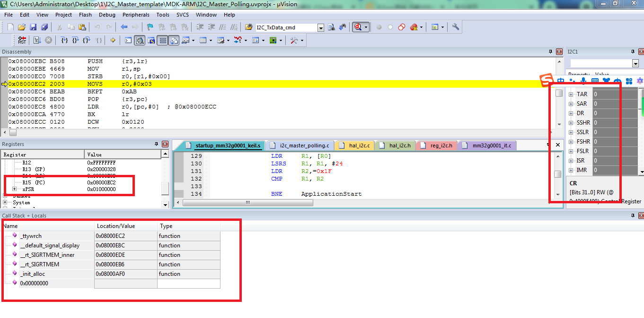Expand the TAR register node

[571, 94]
